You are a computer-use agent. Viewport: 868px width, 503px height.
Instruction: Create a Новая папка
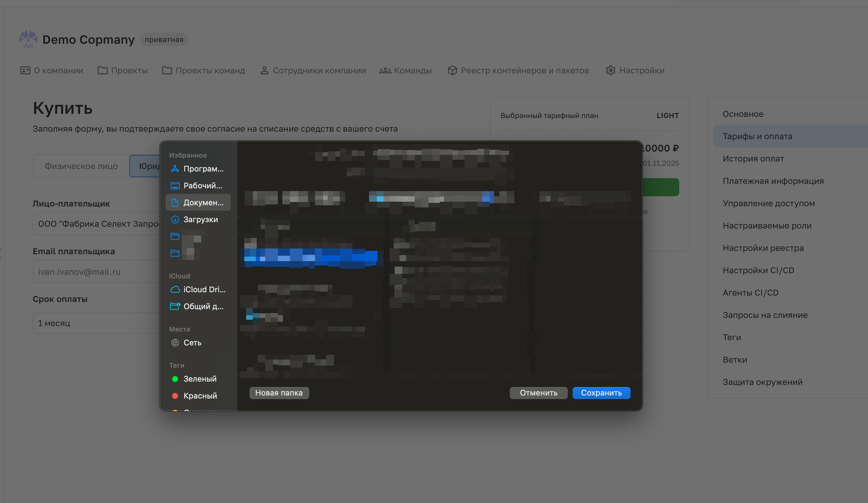point(279,393)
